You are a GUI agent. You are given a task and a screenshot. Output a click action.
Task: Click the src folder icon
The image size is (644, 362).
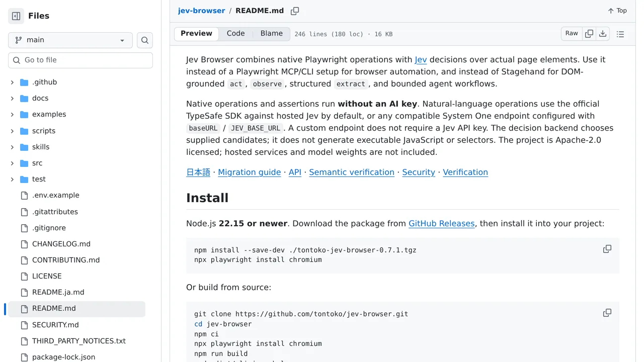pyautogui.click(x=24, y=163)
